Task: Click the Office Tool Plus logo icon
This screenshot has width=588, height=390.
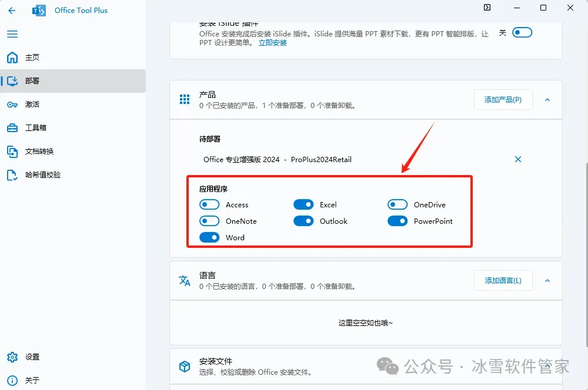Action: point(39,11)
